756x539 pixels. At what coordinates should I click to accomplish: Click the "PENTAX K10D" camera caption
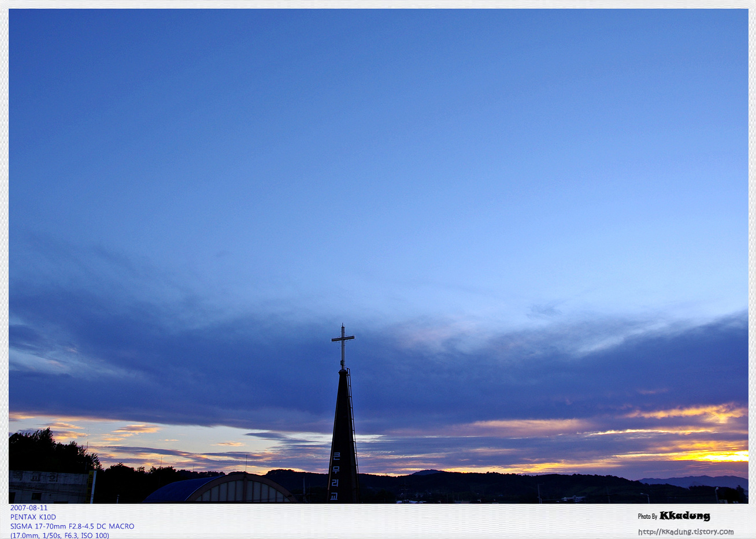[33, 517]
